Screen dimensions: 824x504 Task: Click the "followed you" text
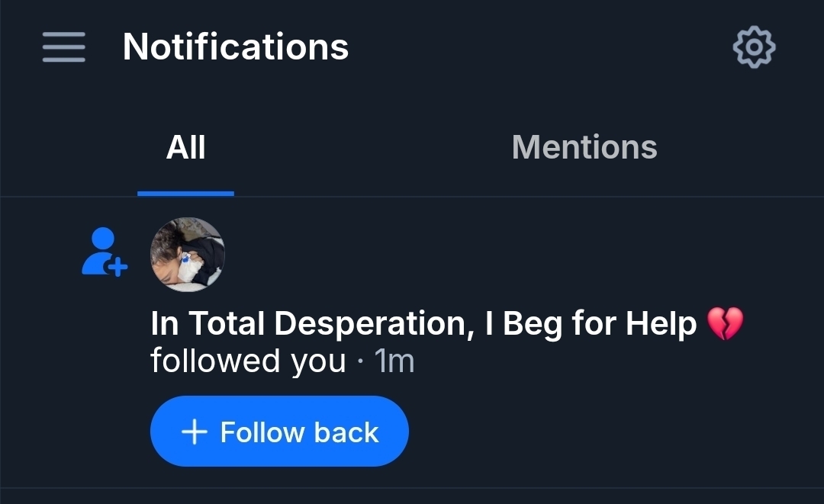(x=248, y=361)
